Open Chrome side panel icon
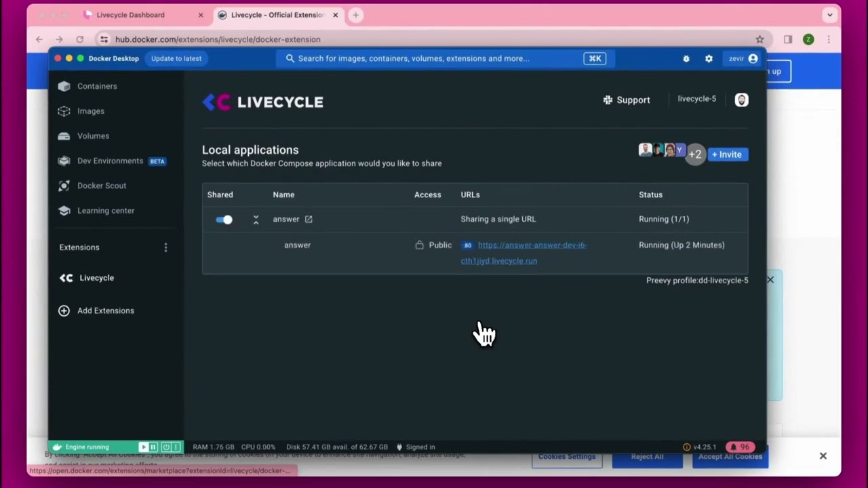Viewport: 868px width, 488px height. [787, 39]
